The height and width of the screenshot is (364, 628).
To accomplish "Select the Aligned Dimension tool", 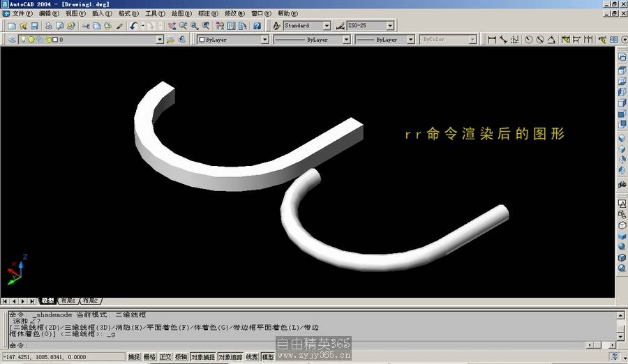I will click(503, 40).
